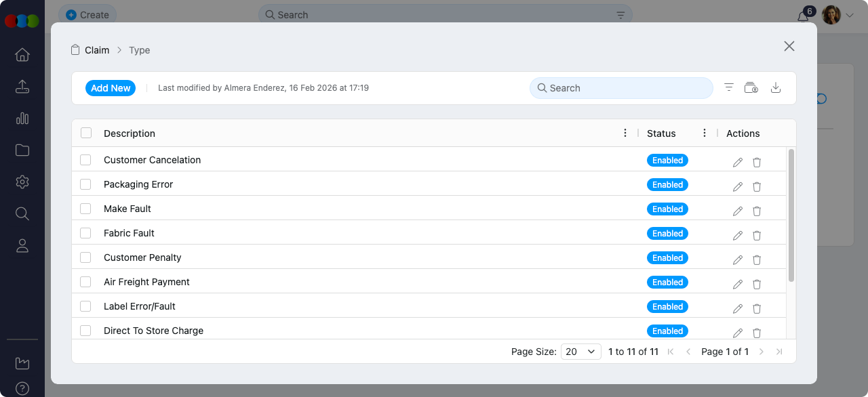Click the table's vertical scrollbar
Viewport: 868px width, 397px height.
[791, 215]
